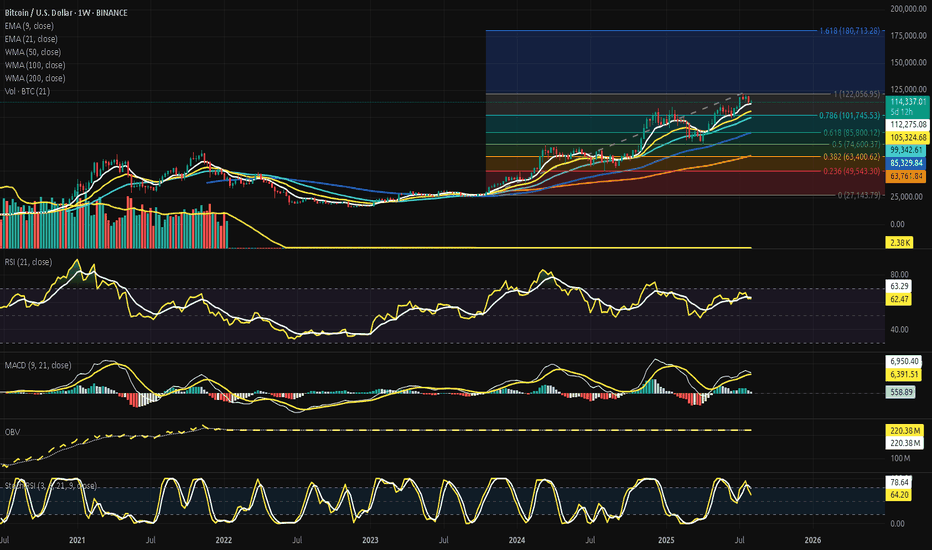This screenshot has width=932, height=550.
Task: Click 80.00 on the RSI scale
Action: [x=899, y=274]
